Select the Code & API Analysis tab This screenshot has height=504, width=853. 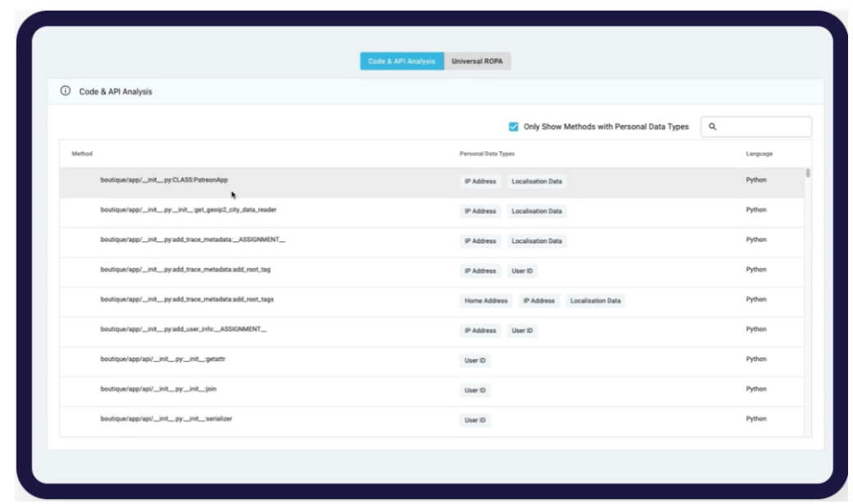[x=401, y=62]
